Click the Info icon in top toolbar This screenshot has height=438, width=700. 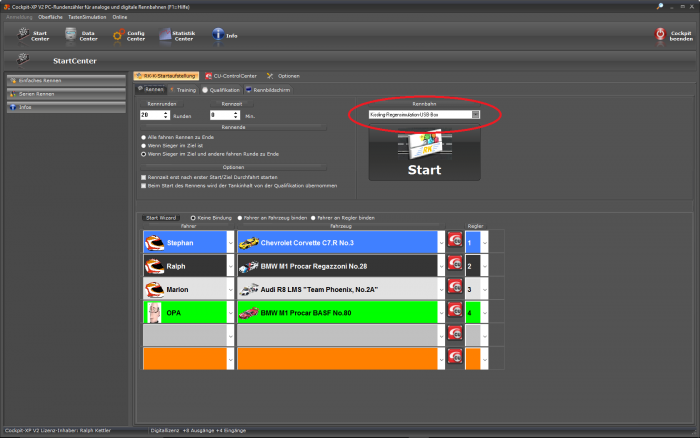[x=217, y=35]
